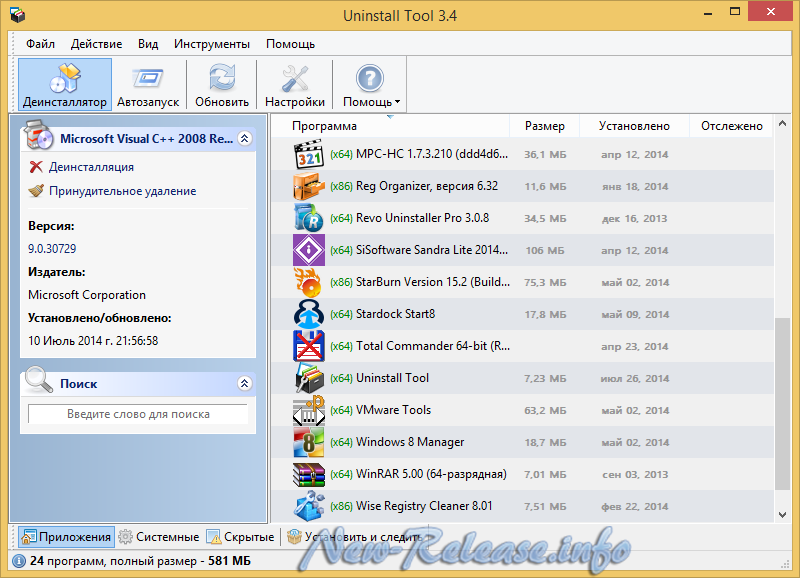This screenshot has height=578, width=800.
Task: Open the Помощь menu in menu bar
Action: (x=290, y=44)
